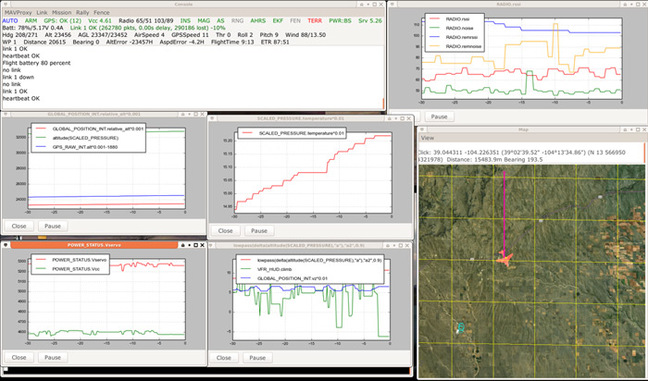Click the orange aircraft icon on the map
Viewport: 648px width, 381px height.
point(504,258)
